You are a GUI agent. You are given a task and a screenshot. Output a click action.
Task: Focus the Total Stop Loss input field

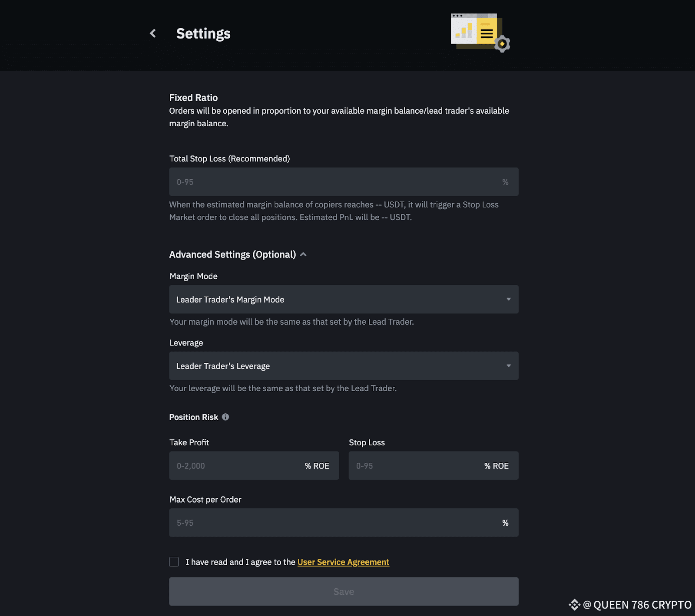coord(334,182)
